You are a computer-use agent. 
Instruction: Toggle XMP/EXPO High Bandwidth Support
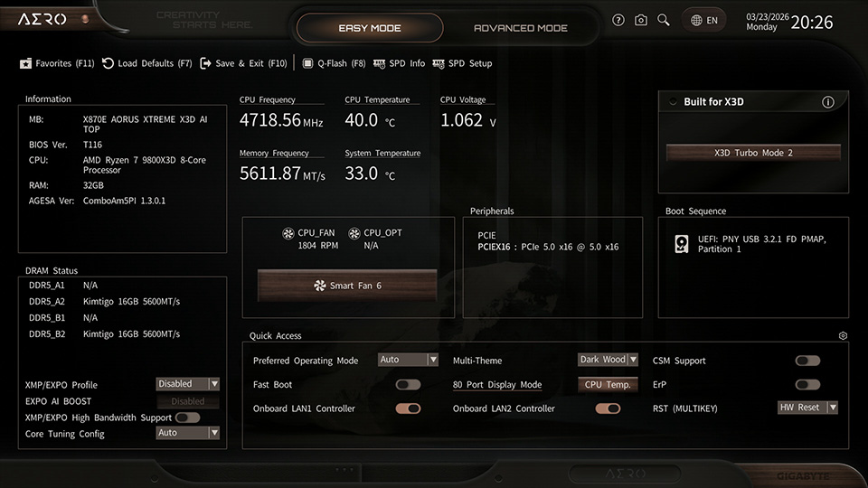point(187,418)
